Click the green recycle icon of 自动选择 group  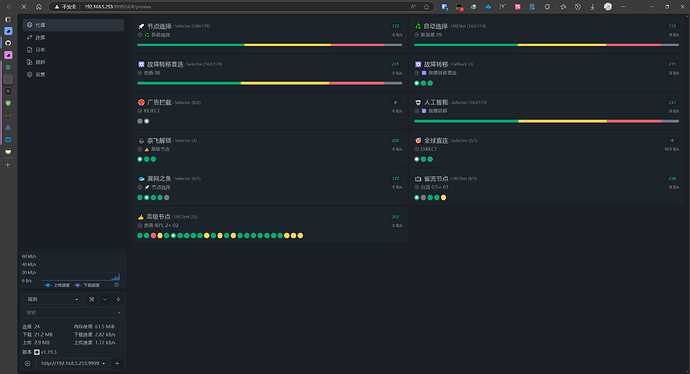[x=418, y=26]
